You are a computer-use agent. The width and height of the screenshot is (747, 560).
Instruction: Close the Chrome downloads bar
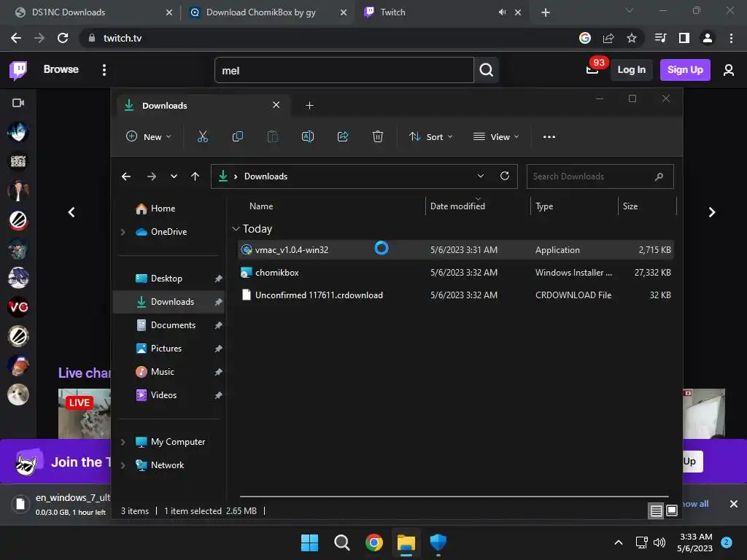733,504
